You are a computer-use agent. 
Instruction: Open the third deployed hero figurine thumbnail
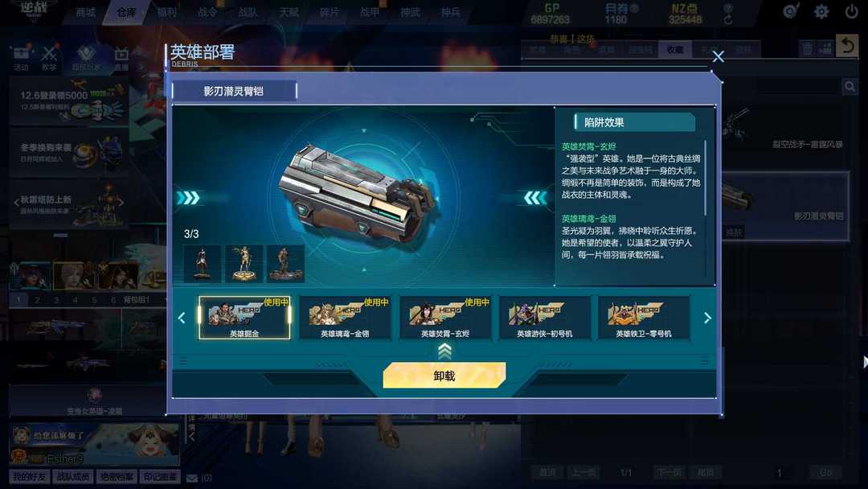(285, 264)
